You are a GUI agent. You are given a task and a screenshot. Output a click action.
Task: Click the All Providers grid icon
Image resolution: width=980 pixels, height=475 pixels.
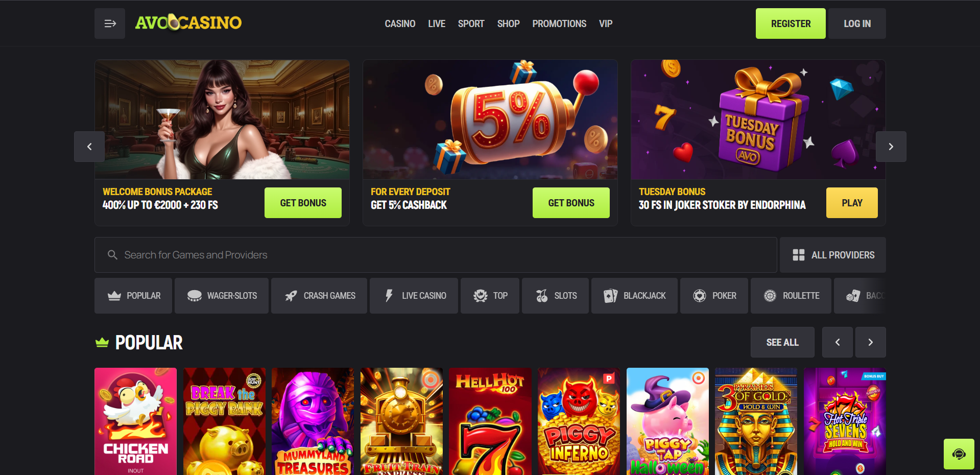799,255
